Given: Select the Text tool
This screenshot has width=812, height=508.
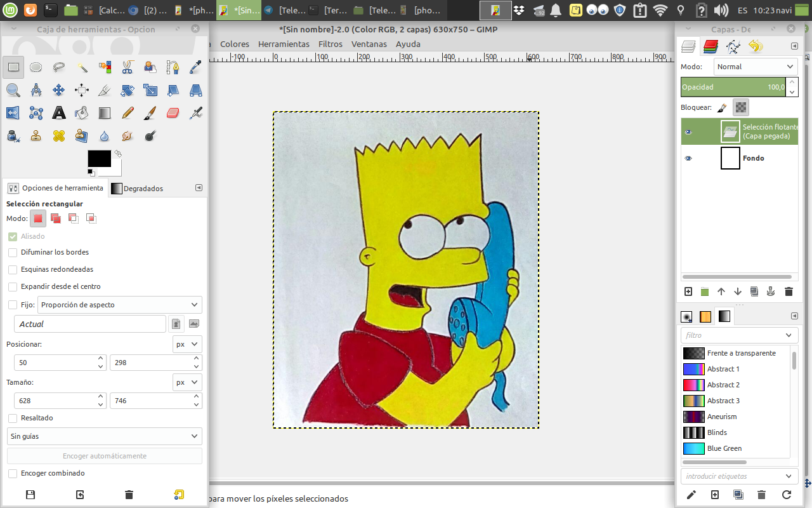Looking at the screenshot, I should [59, 112].
